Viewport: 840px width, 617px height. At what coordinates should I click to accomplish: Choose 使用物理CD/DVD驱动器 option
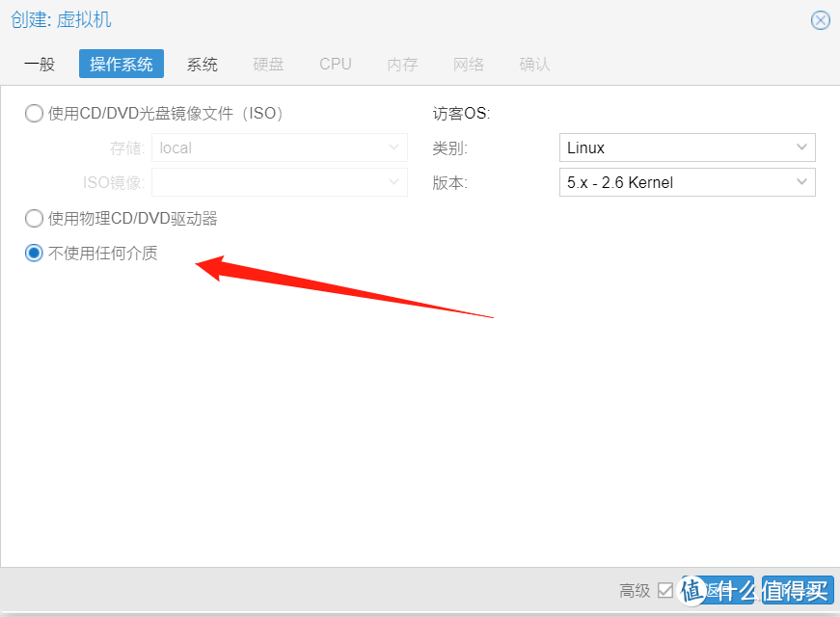[x=34, y=218]
